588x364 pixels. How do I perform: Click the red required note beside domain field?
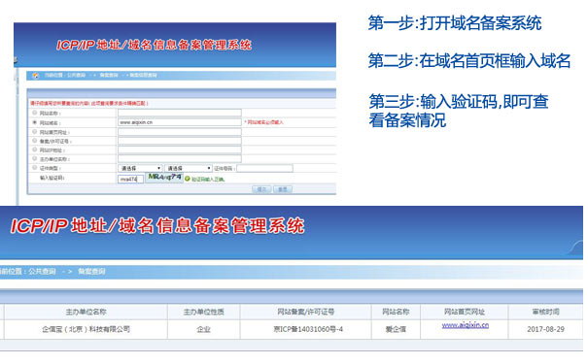[x=264, y=122]
